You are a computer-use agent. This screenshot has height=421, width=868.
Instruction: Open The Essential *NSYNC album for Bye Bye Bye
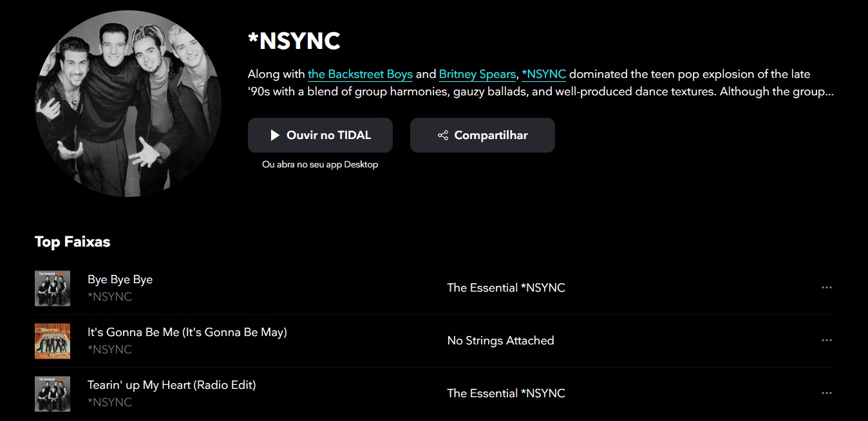[506, 288]
